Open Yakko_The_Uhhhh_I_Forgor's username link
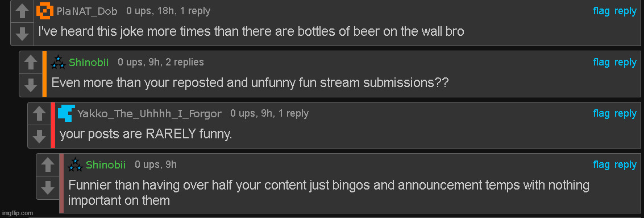644x218 pixels. click(149, 114)
